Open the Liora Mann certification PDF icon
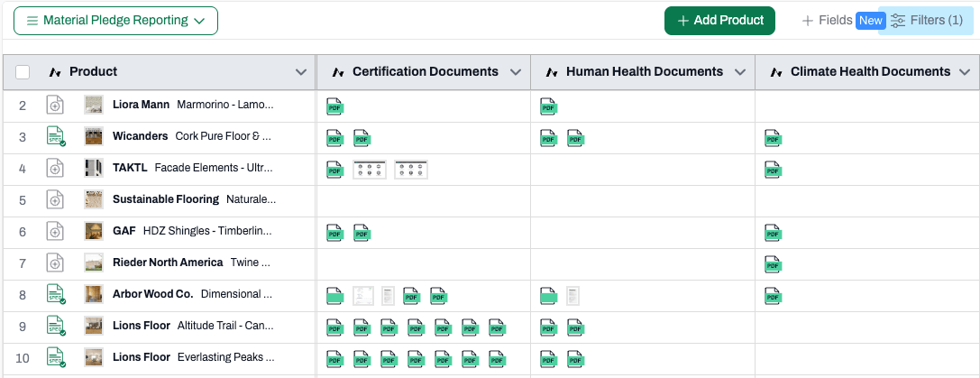This screenshot has height=378, width=980. (x=335, y=106)
